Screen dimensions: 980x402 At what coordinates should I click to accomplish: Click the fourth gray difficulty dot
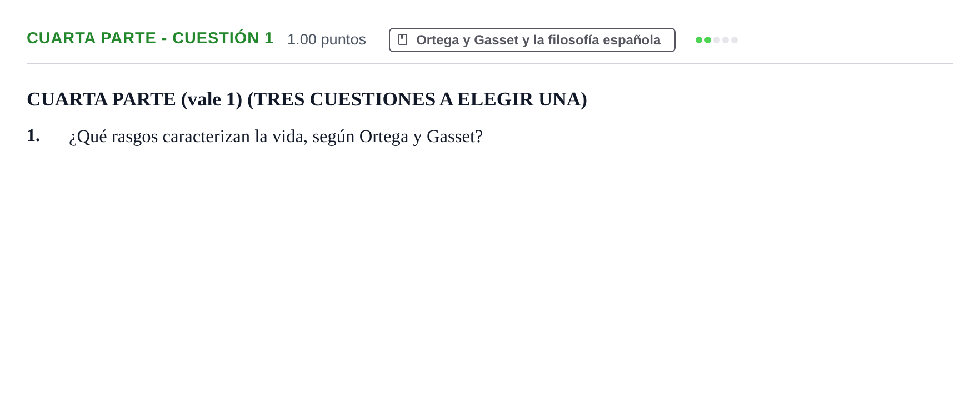[726, 40]
